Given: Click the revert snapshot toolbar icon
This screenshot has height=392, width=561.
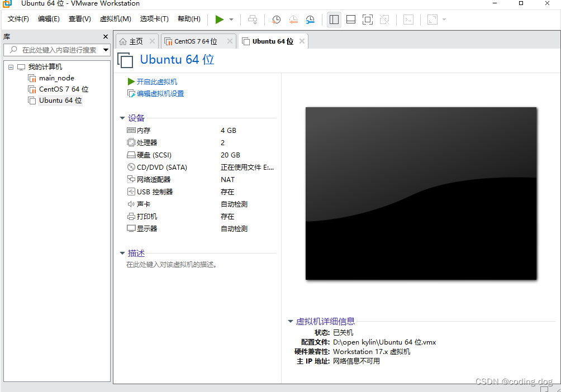Looking at the screenshot, I should pos(293,20).
